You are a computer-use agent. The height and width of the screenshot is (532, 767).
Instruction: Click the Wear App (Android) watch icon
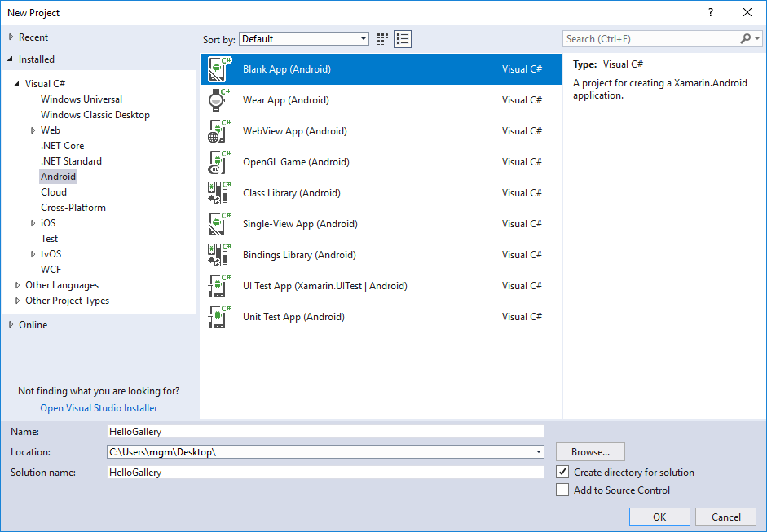(x=217, y=100)
